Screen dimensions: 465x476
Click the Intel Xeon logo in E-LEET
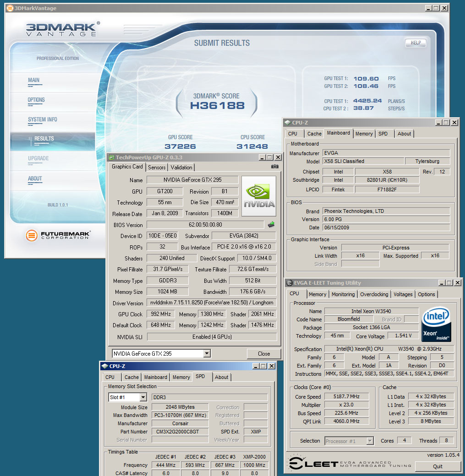(437, 324)
